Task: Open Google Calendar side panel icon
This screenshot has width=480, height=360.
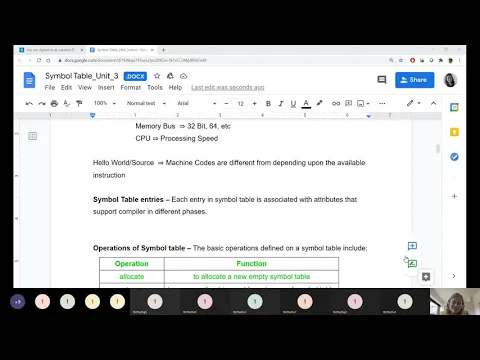Action: (454, 107)
